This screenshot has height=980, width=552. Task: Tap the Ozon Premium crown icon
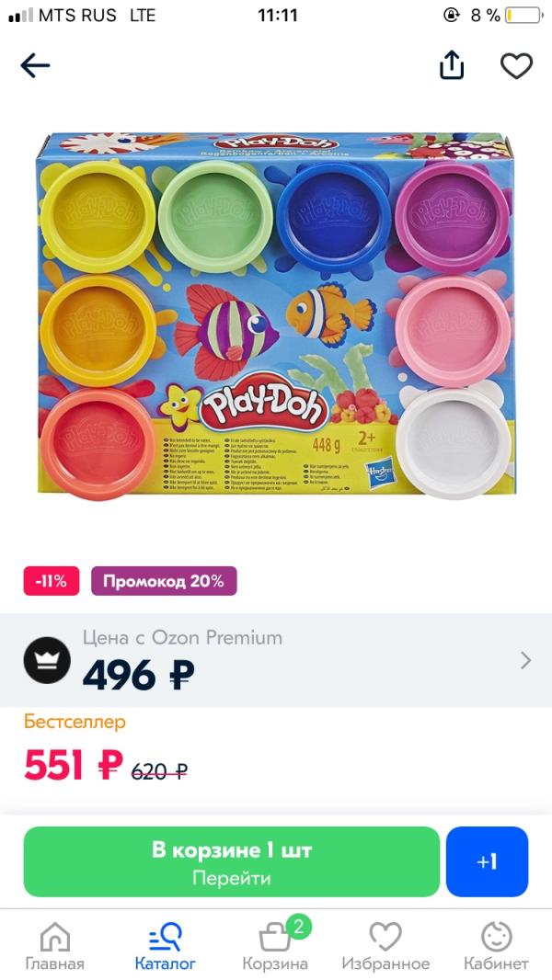pos(47,660)
